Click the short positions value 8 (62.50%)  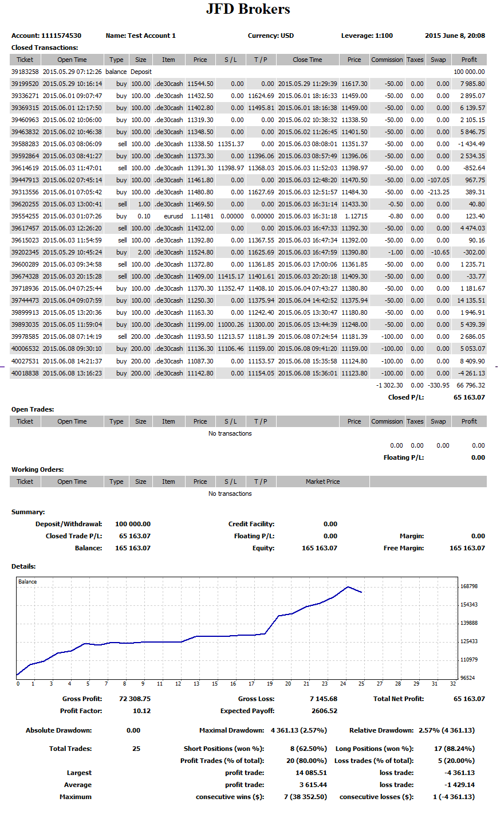pyautogui.click(x=309, y=749)
